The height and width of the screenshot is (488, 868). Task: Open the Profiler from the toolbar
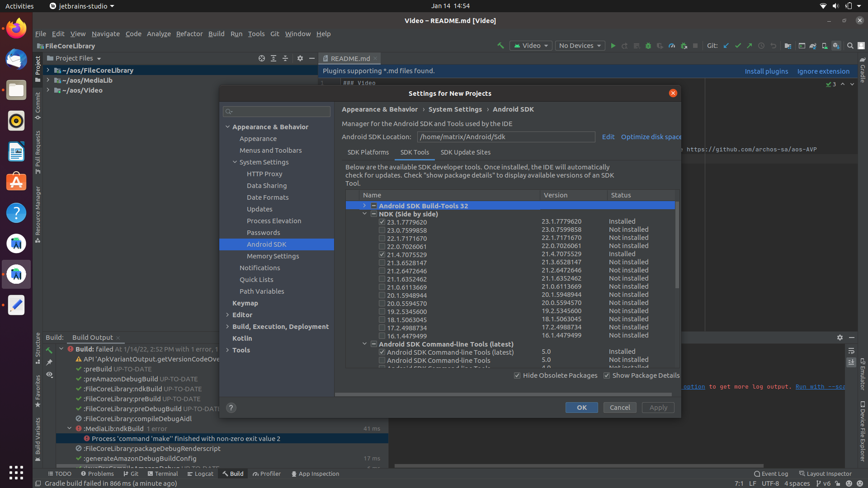click(672, 46)
